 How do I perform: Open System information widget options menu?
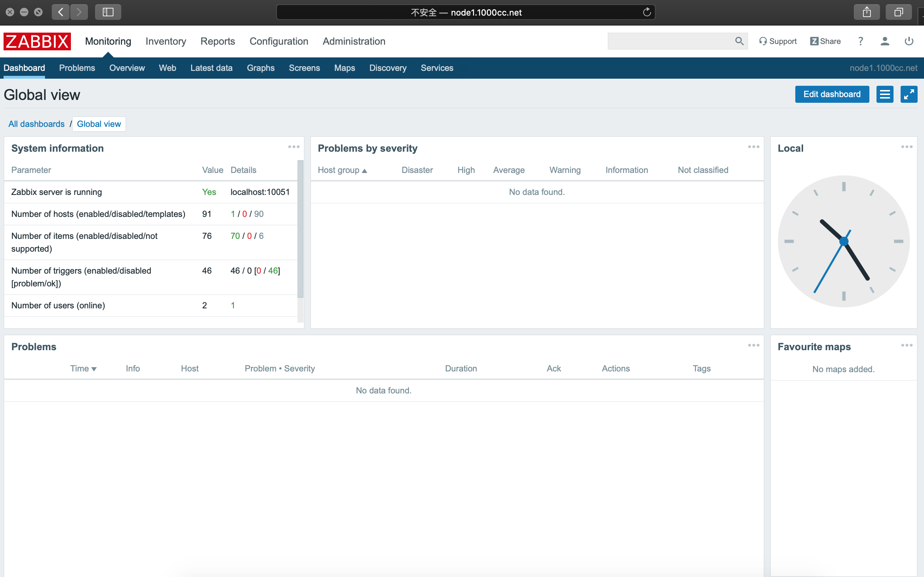click(294, 147)
